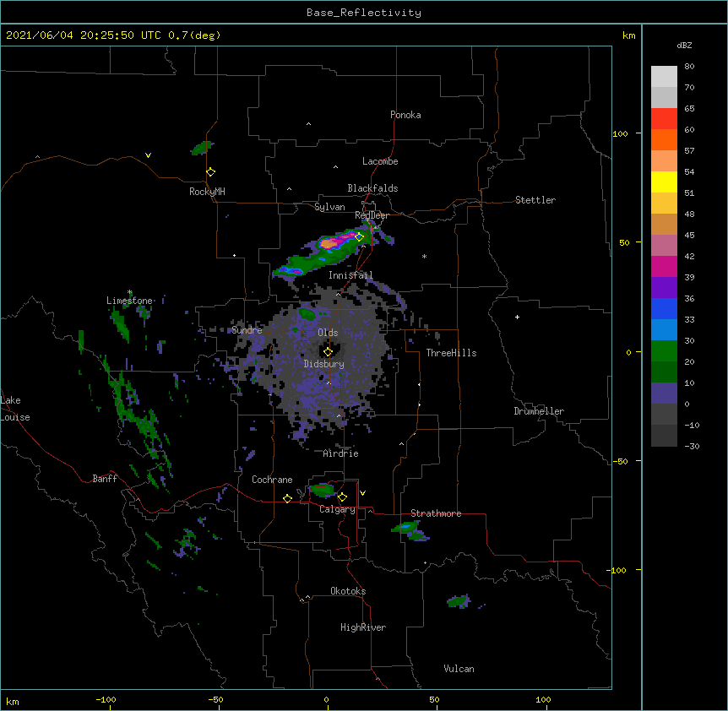Image resolution: width=728 pixels, height=711 pixels.
Task: Click the HighRiver label
Action: [x=363, y=627]
